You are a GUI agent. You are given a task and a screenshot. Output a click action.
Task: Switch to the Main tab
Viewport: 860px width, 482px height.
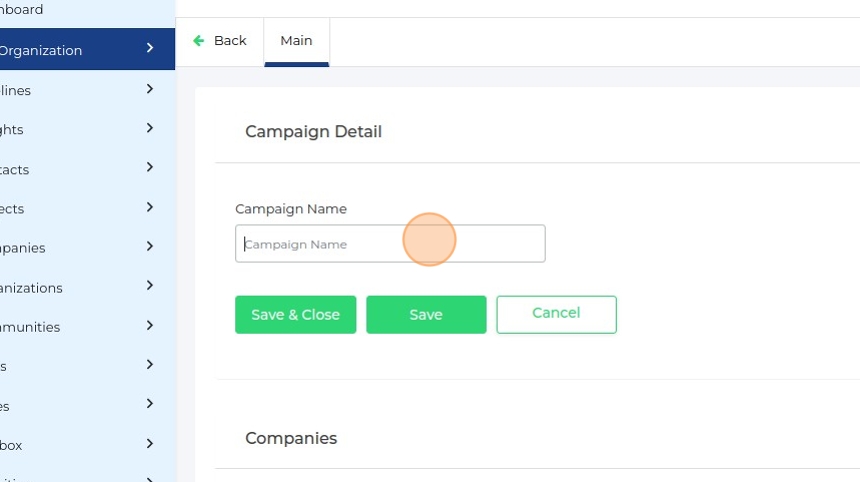coord(296,41)
